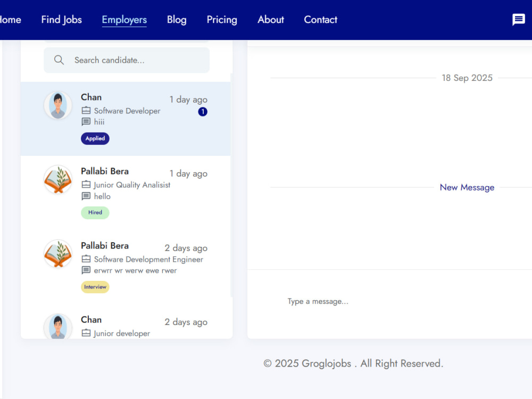Select Chan name in Junior developer row
Image resolution: width=532 pixels, height=399 pixels.
92,320
